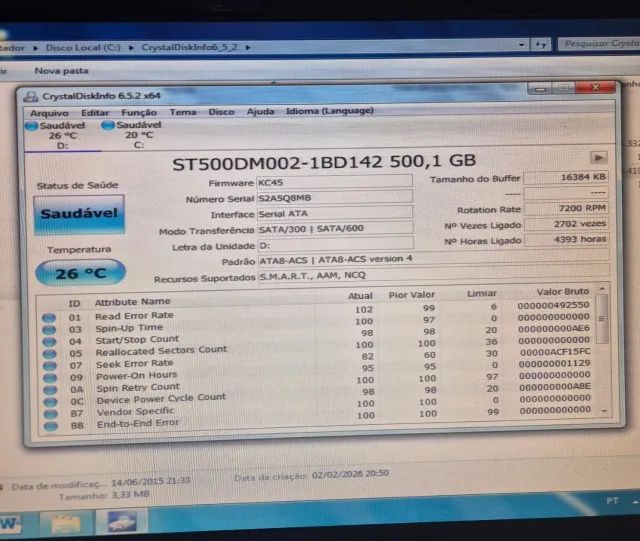Click status icon of Start/Stop Count row

[49, 341]
